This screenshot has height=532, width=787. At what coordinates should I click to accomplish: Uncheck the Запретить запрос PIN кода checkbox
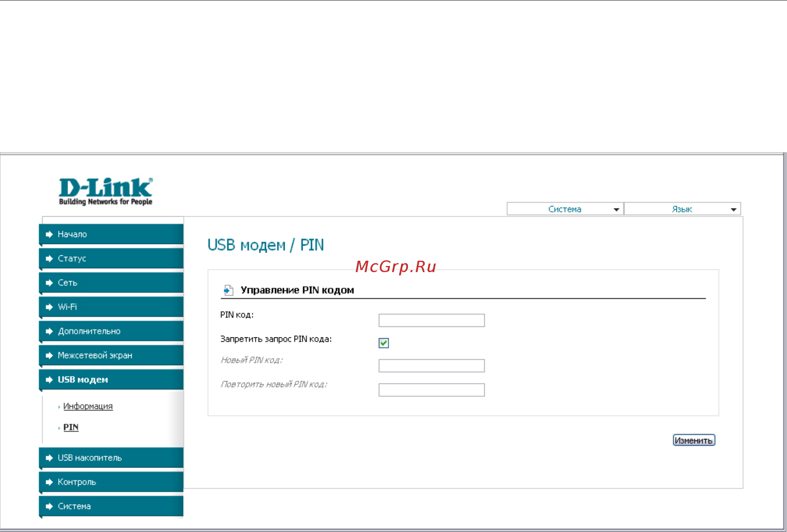click(x=384, y=343)
